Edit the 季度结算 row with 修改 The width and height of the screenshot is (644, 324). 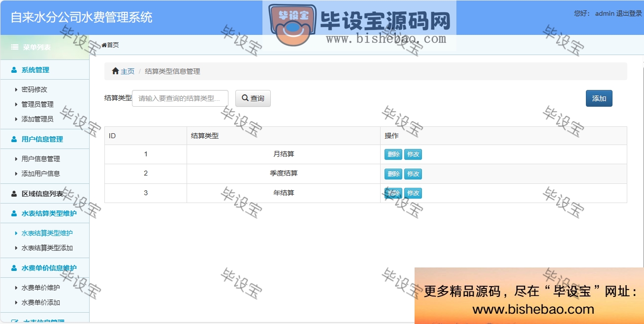[413, 174]
